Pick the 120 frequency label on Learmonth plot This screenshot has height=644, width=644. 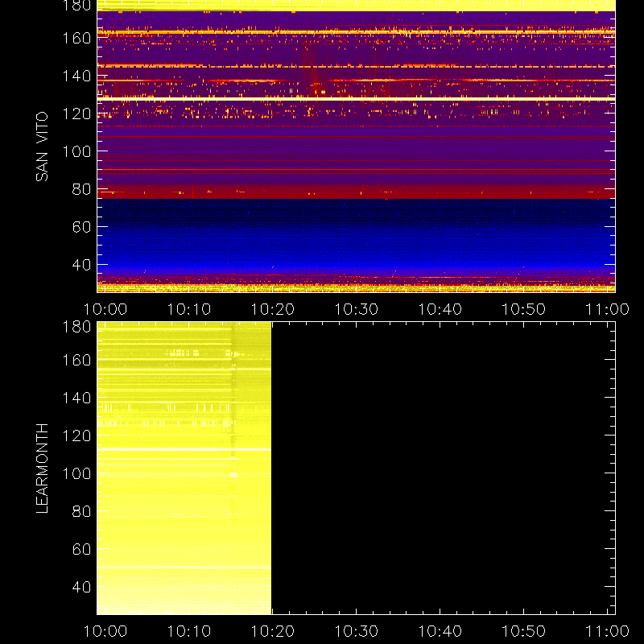point(76,436)
